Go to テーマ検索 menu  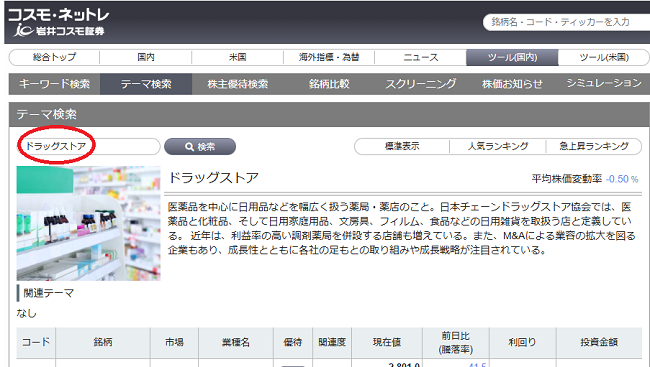click(x=146, y=84)
